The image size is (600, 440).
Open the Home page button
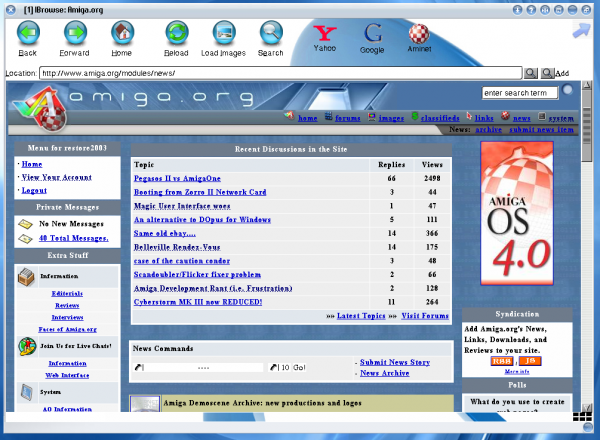click(122, 39)
